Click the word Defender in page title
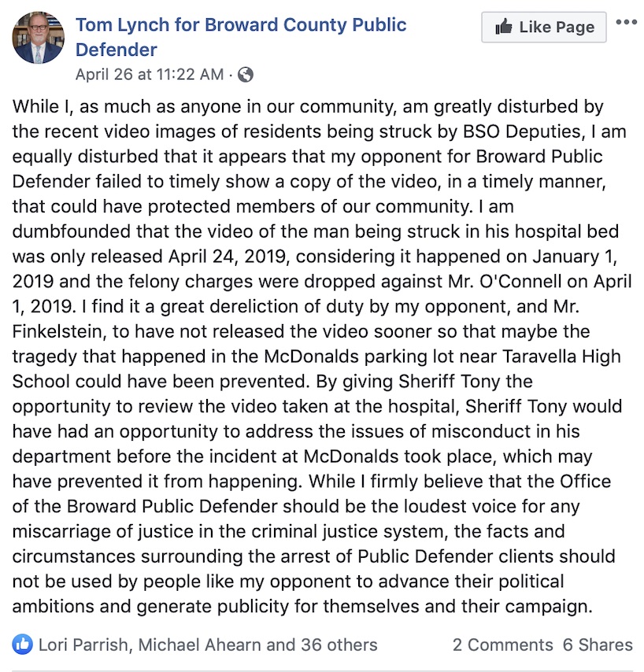The height and width of the screenshot is (672, 644). pos(117,50)
